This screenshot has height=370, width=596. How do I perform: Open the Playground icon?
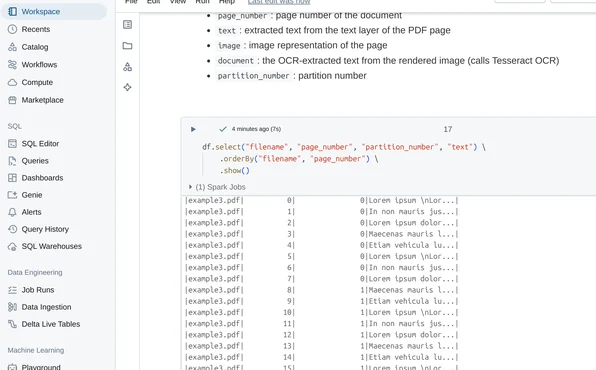tap(13, 367)
